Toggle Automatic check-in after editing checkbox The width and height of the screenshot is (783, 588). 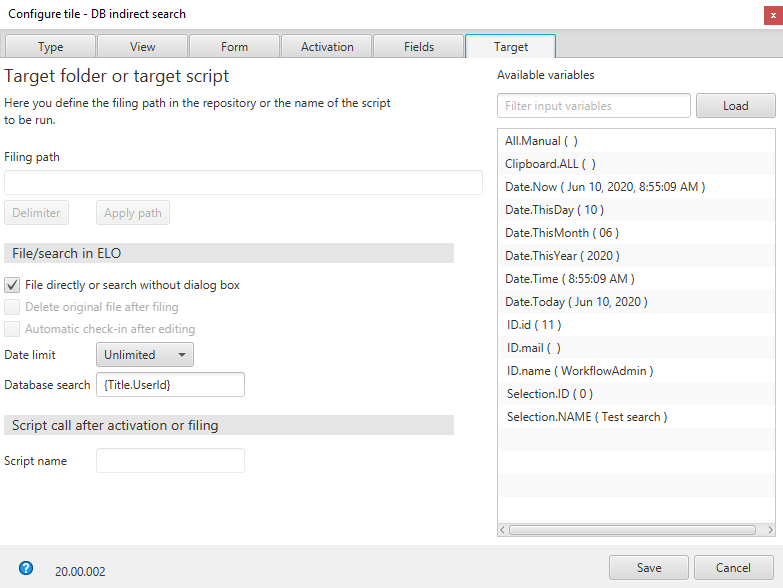tap(13, 329)
